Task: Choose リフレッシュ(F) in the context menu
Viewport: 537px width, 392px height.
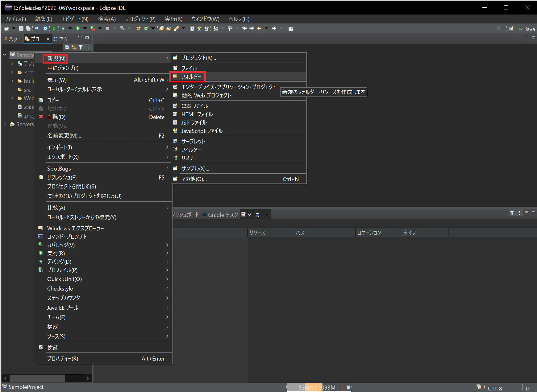Action: point(103,177)
